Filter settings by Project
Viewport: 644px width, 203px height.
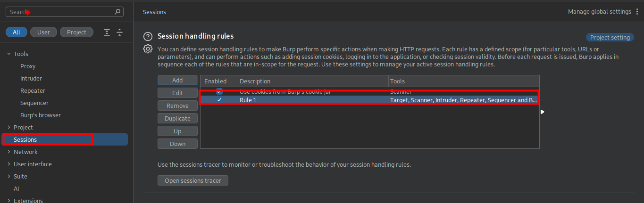pyautogui.click(x=76, y=32)
